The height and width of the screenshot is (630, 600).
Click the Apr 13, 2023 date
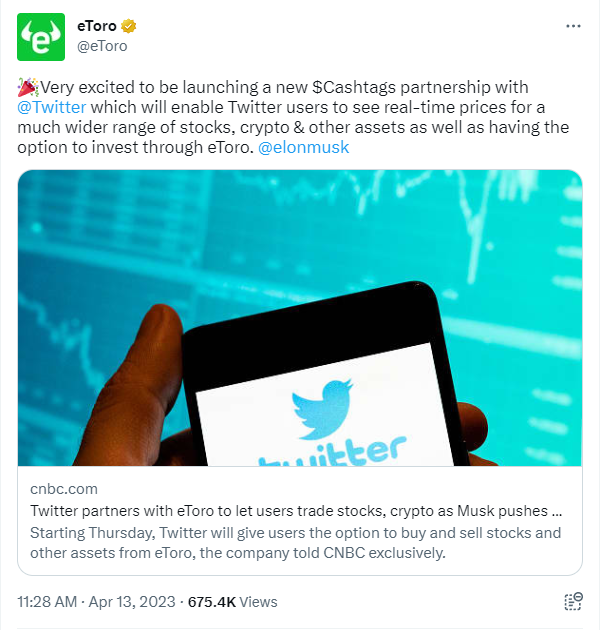point(132,602)
